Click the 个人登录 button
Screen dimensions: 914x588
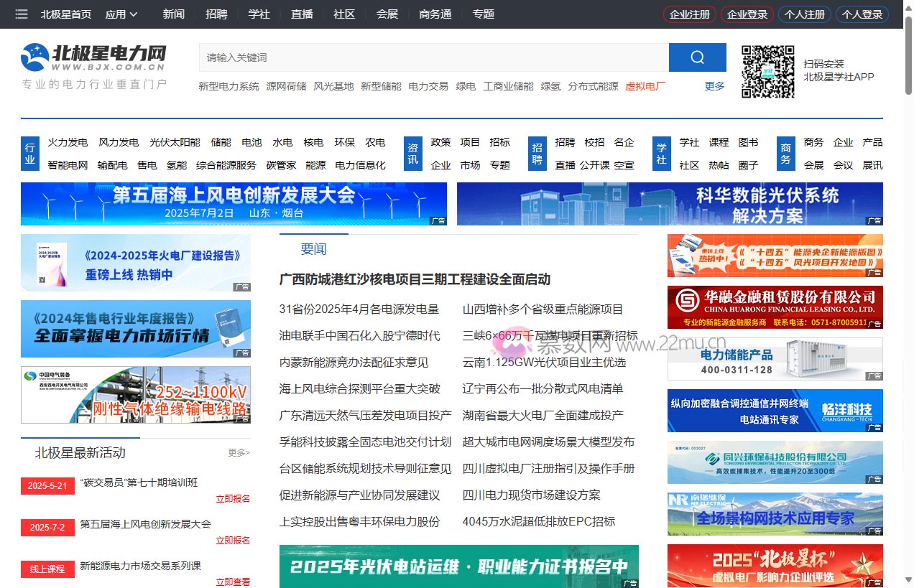pyautogui.click(x=862, y=14)
